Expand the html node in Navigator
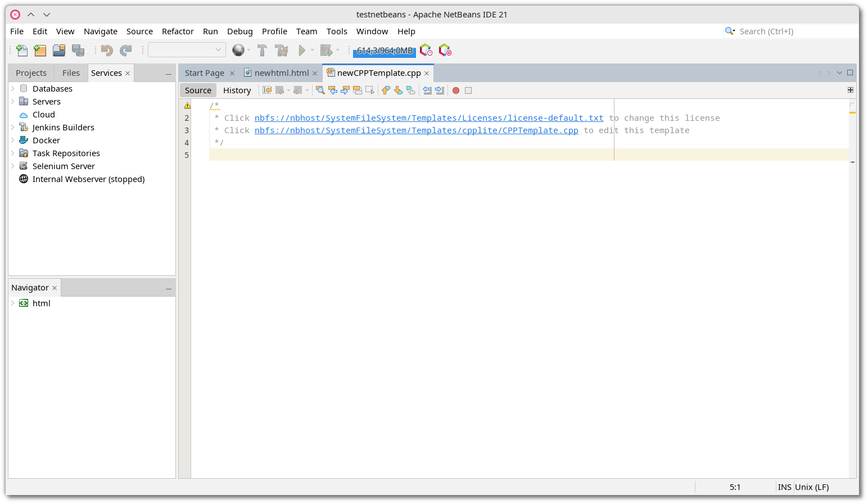This screenshot has height=504, width=868. pyautogui.click(x=13, y=303)
